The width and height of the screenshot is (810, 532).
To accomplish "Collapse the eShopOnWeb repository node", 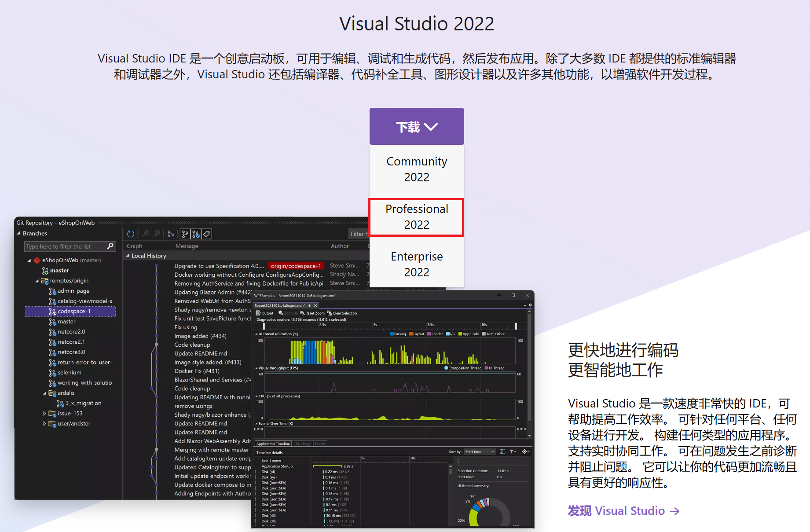I will tap(29, 260).
